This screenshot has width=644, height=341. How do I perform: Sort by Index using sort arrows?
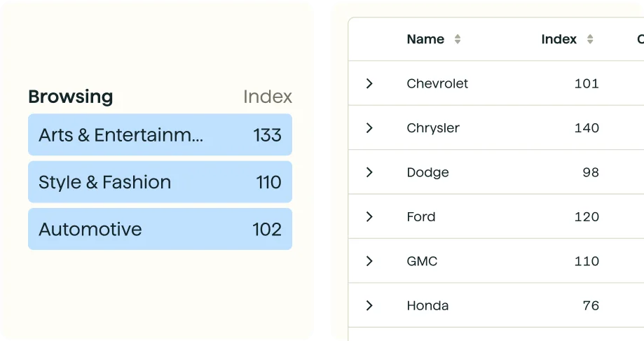[x=590, y=39]
